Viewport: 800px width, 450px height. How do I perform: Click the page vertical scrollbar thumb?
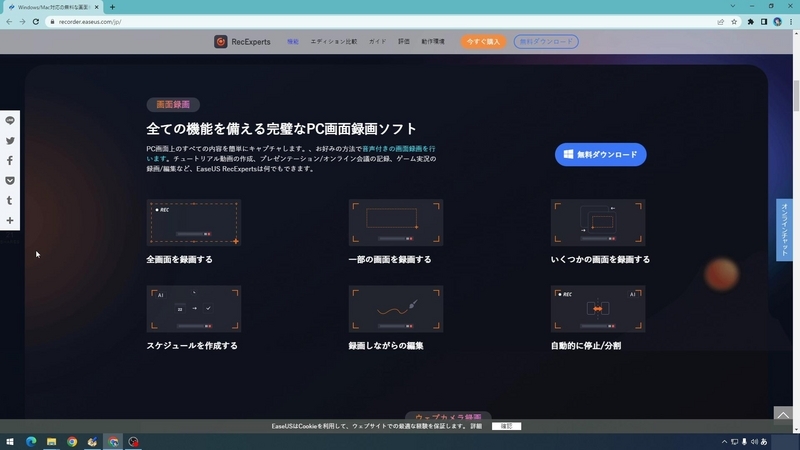coord(796,95)
